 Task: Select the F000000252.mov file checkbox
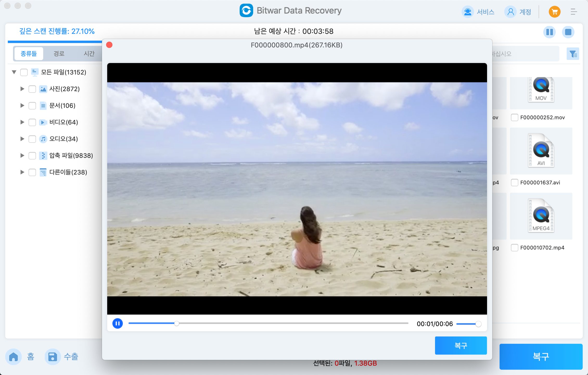click(x=514, y=117)
